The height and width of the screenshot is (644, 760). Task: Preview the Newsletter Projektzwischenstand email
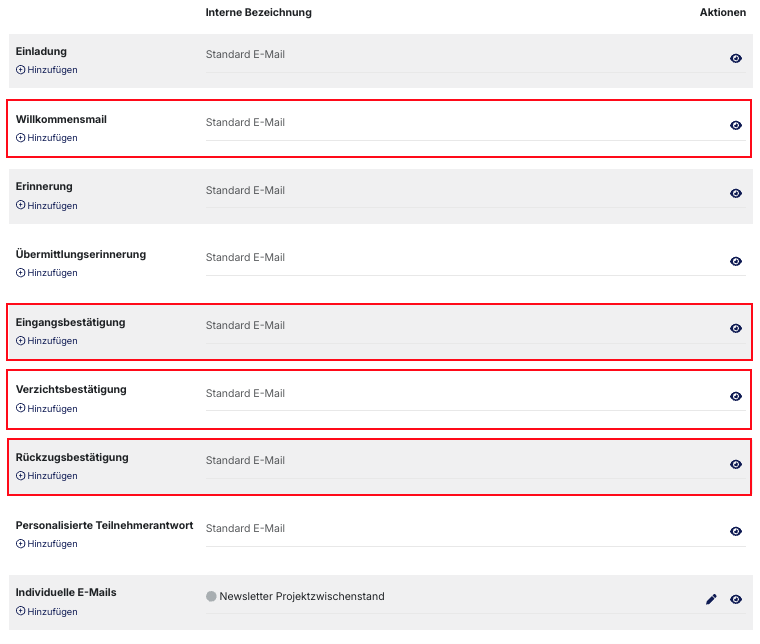pyautogui.click(x=736, y=599)
